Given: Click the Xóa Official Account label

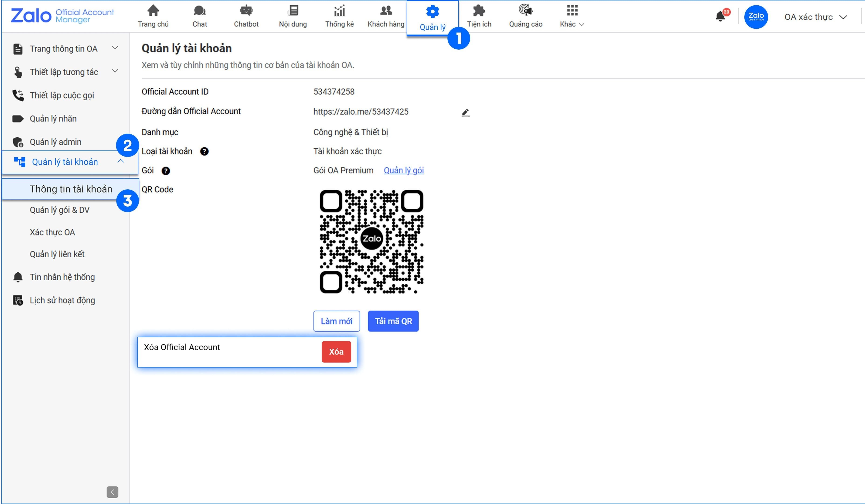Looking at the screenshot, I should coord(182,347).
